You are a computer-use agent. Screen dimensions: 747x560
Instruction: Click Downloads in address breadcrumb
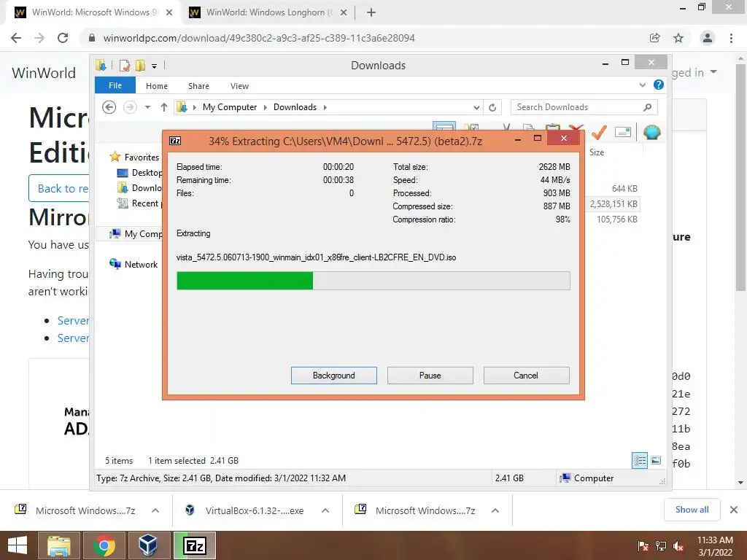tap(295, 107)
